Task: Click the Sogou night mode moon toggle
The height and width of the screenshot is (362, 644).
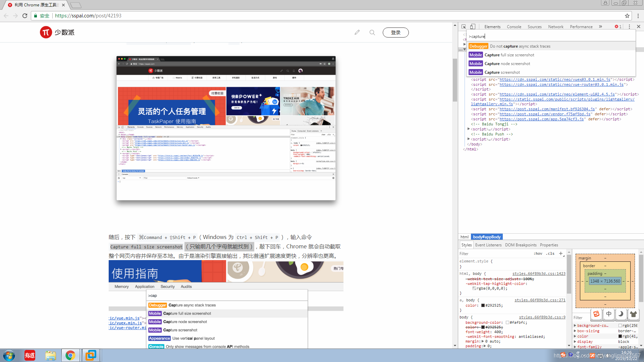Action: [621, 314]
